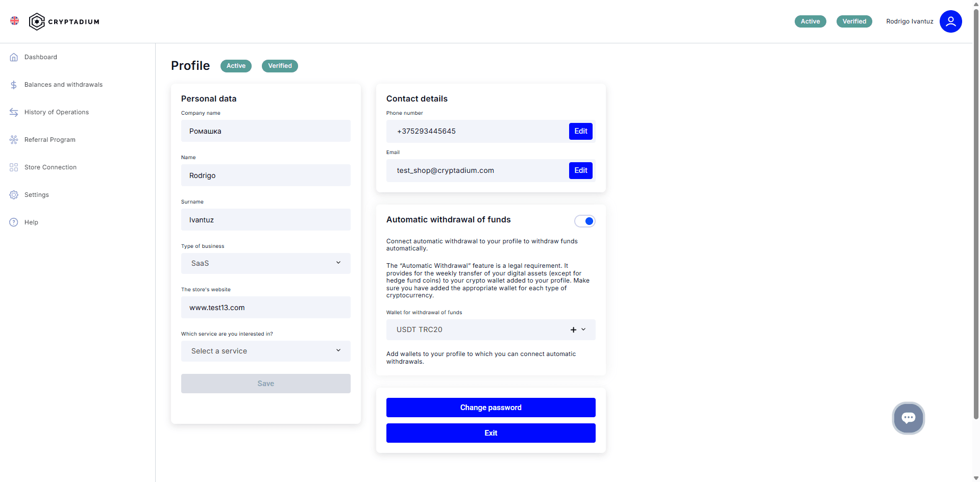The height and width of the screenshot is (482, 980).
Task: Edit the phone number
Action: click(x=581, y=131)
